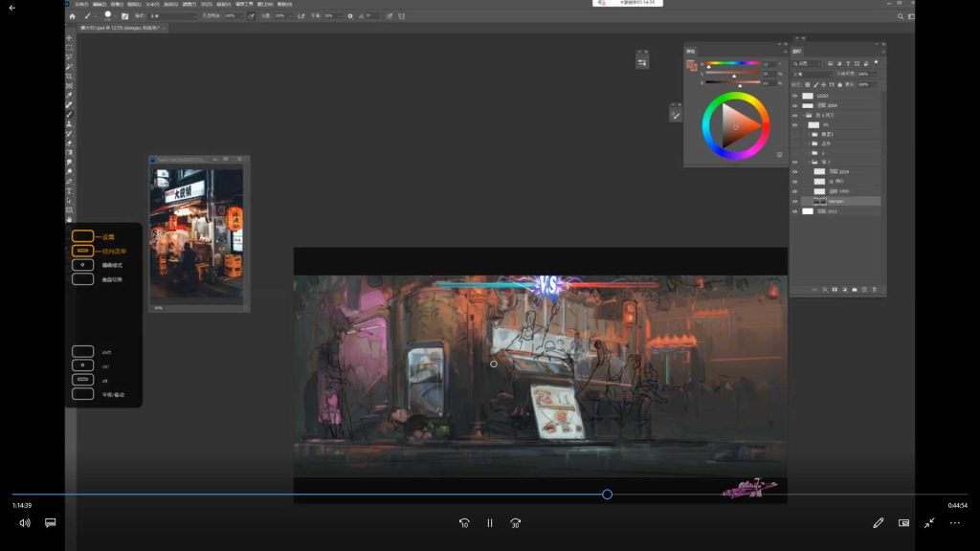Select the Brush tool in left toolbar
The width and height of the screenshot is (980, 551).
tap(70, 114)
